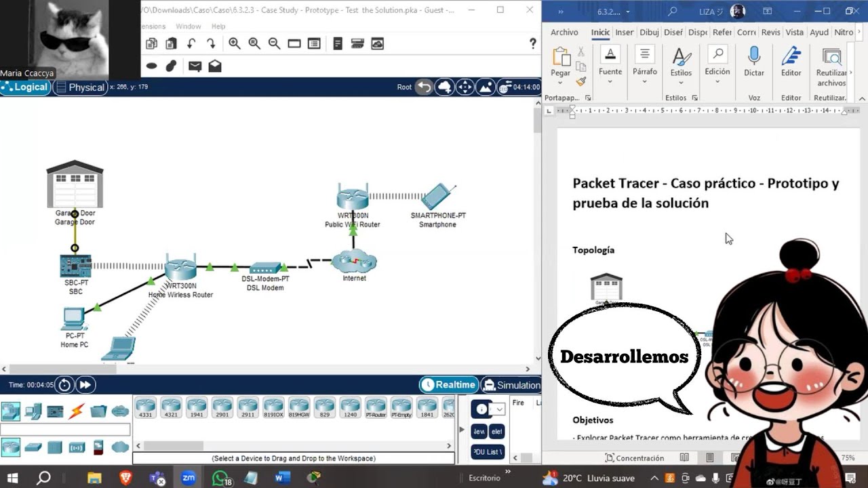Collapse the Word ribbon with chevron
This screenshot has width=868, height=488.
click(x=862, y=98)
